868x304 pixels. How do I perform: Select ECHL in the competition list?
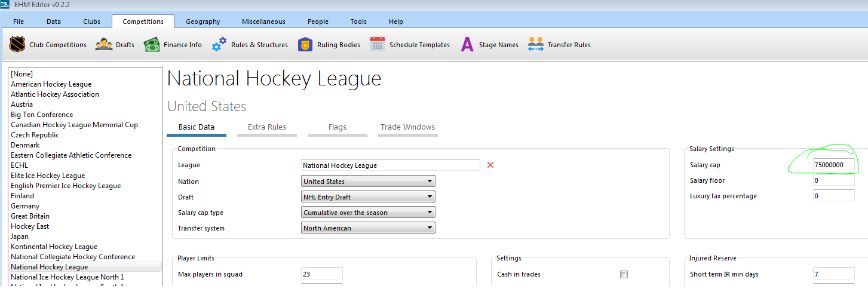pos(85,165)
